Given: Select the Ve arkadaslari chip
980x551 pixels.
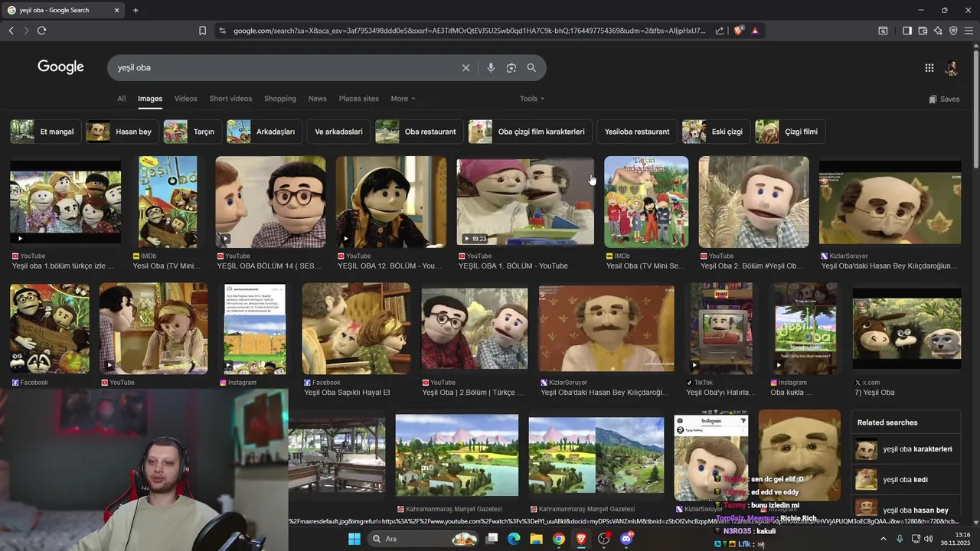Looking at the screenshot, I should (338, 132).
